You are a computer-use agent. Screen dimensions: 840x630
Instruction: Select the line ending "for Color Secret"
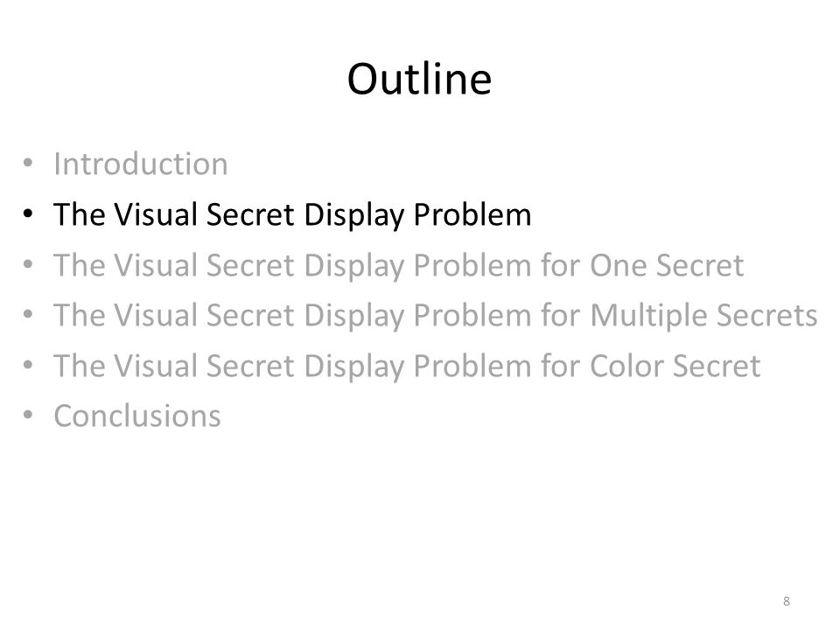(x=407, y=366)
